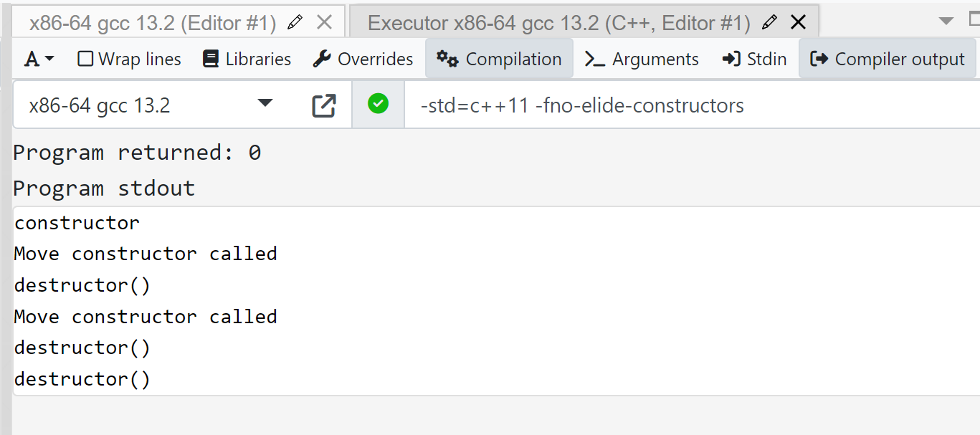The image size is (980, 435).
Task: Click pencil icon on Editor #1 tab
Action: click(x=294, y=23)
